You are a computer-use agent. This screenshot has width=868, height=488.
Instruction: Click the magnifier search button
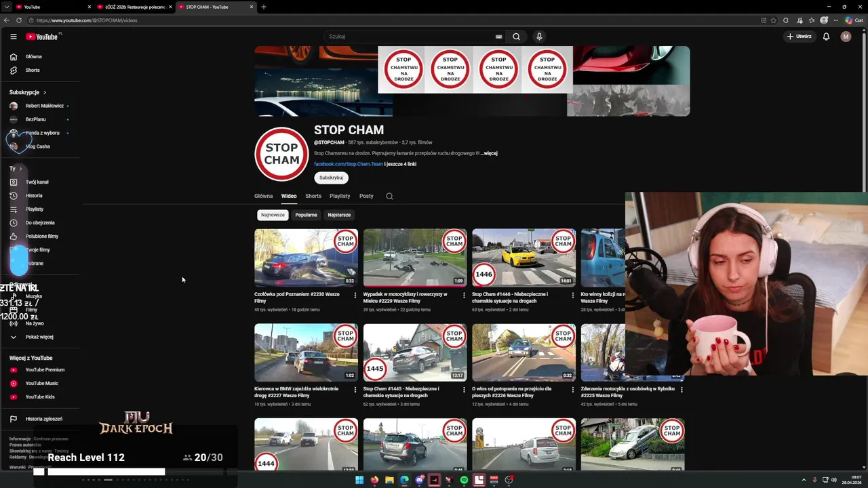[x=516, y=37]
